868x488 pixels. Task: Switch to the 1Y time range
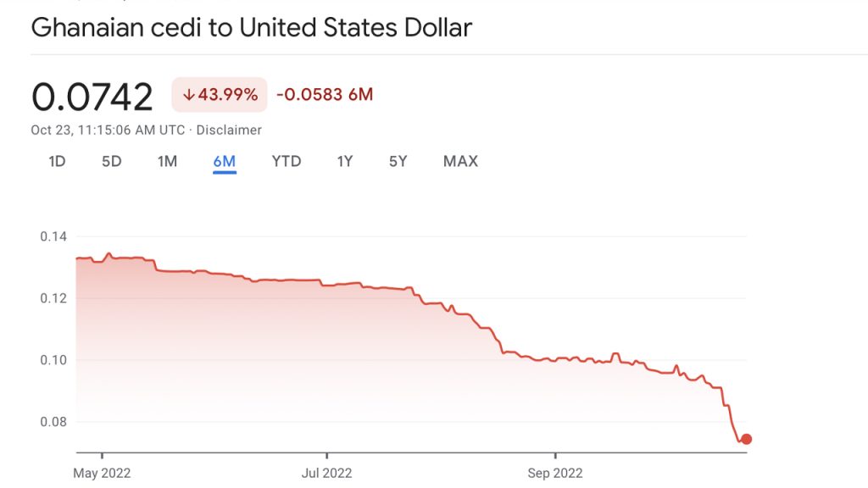point(343,161)
